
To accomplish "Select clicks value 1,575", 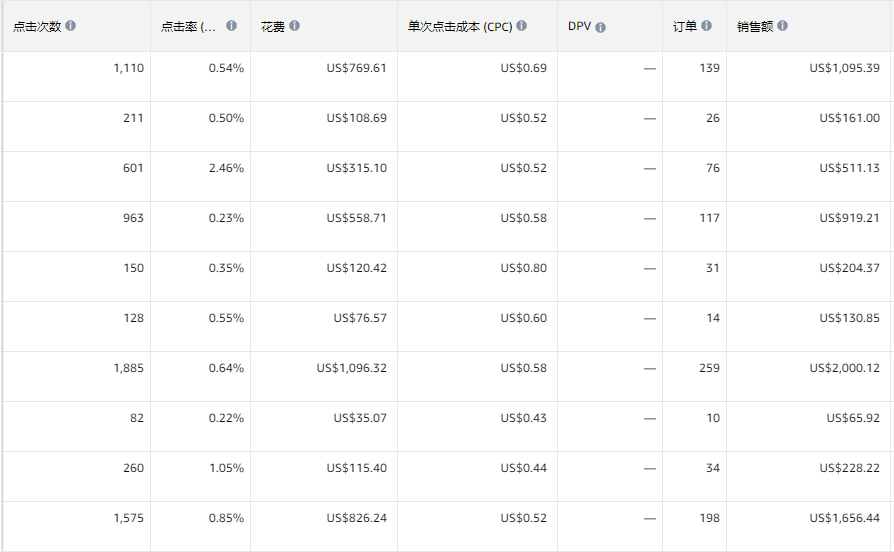I will click(129, 518).
